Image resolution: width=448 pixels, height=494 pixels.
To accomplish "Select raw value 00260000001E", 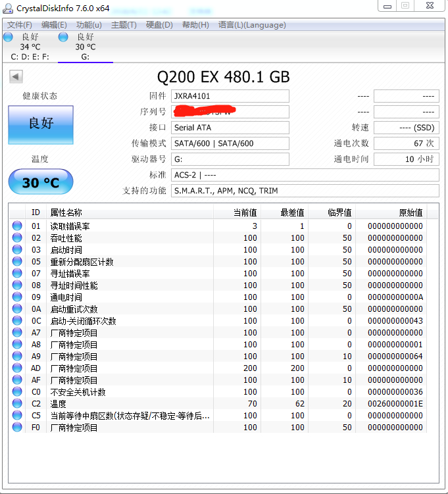I will (x=395, y=404).
